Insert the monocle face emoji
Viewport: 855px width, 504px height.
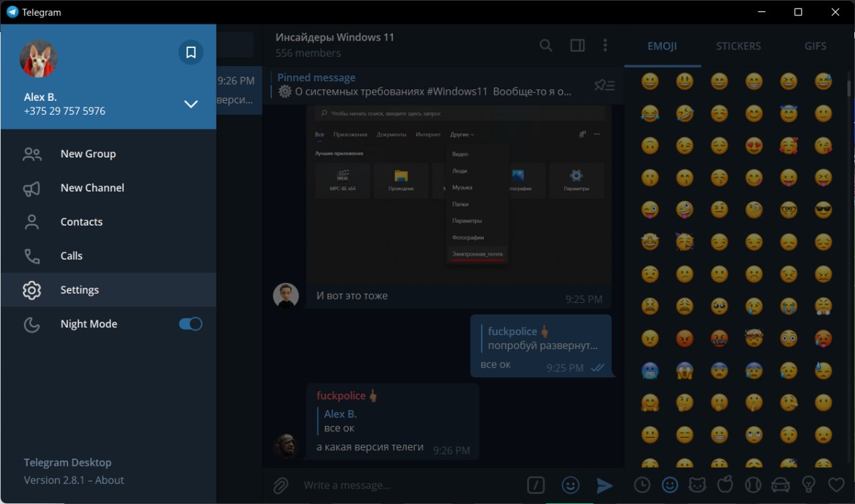point(754,210)
